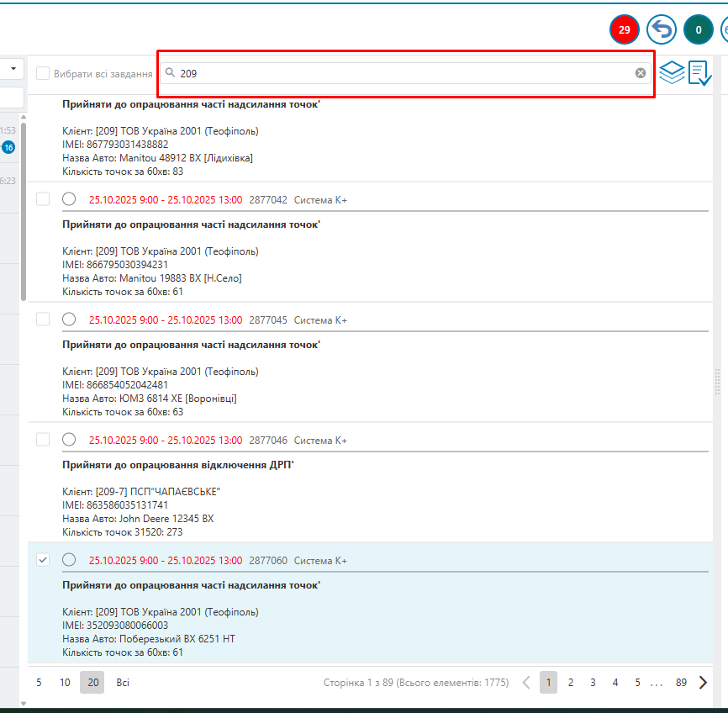Click the blue undo arrow circle icon

tap(661, 29)
